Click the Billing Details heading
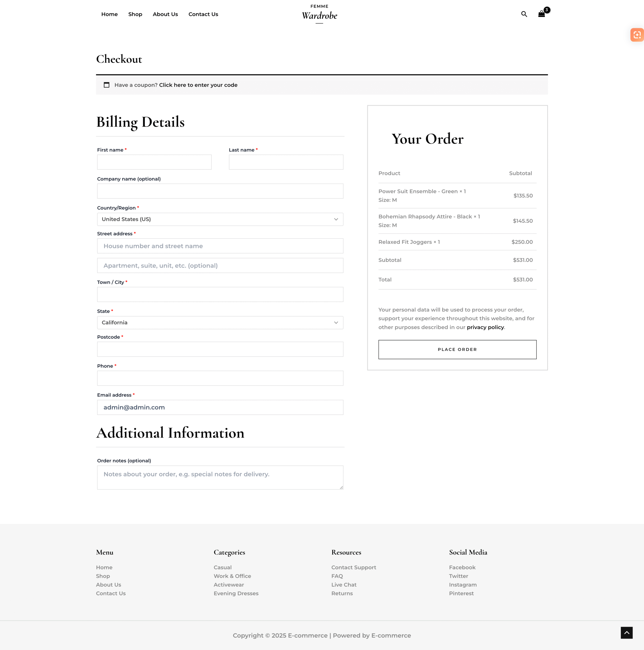The width and height of the screenshot is (644, 650). point(141,122)
